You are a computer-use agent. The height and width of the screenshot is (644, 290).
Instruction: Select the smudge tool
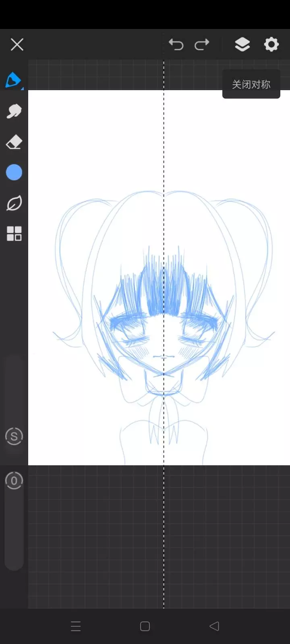click(x=14, y=111)
